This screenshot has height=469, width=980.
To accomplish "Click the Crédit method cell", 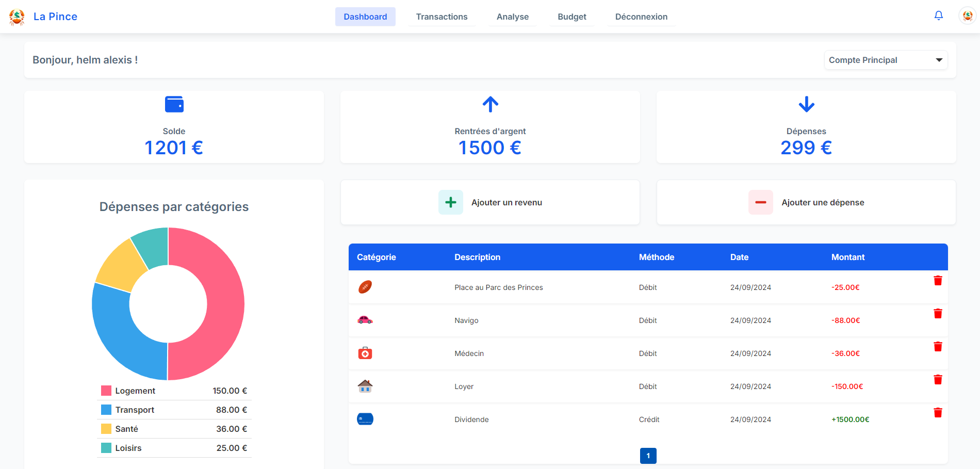I will click(649, 419).
